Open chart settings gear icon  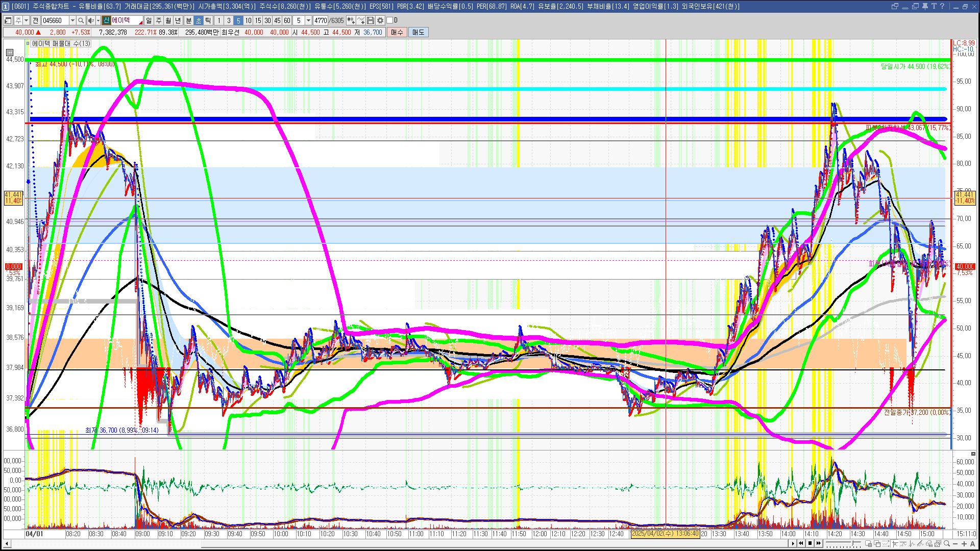coord(380,20)
